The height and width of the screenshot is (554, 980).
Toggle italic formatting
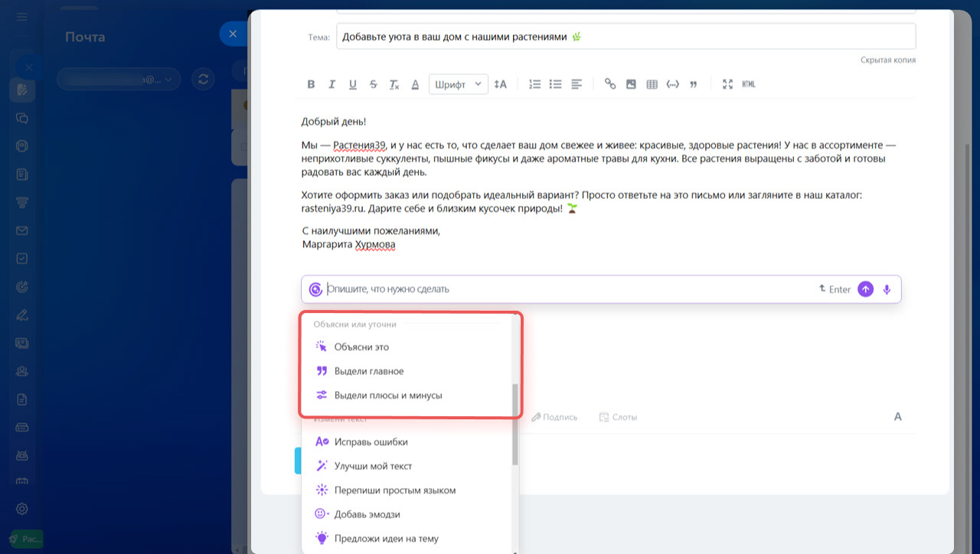(x=332, y=84)
